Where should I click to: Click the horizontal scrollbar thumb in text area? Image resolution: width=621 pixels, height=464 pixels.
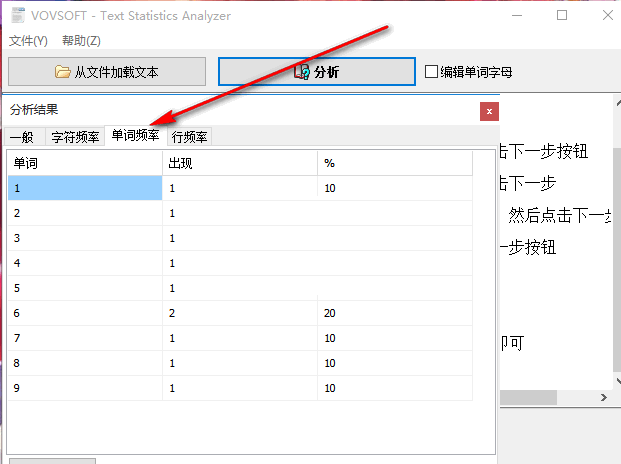click(528, 397)
